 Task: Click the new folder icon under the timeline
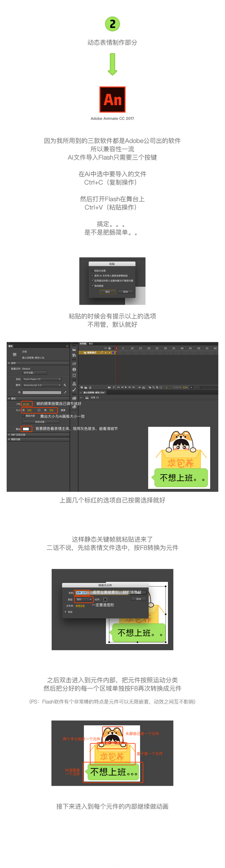coord(86,387)
